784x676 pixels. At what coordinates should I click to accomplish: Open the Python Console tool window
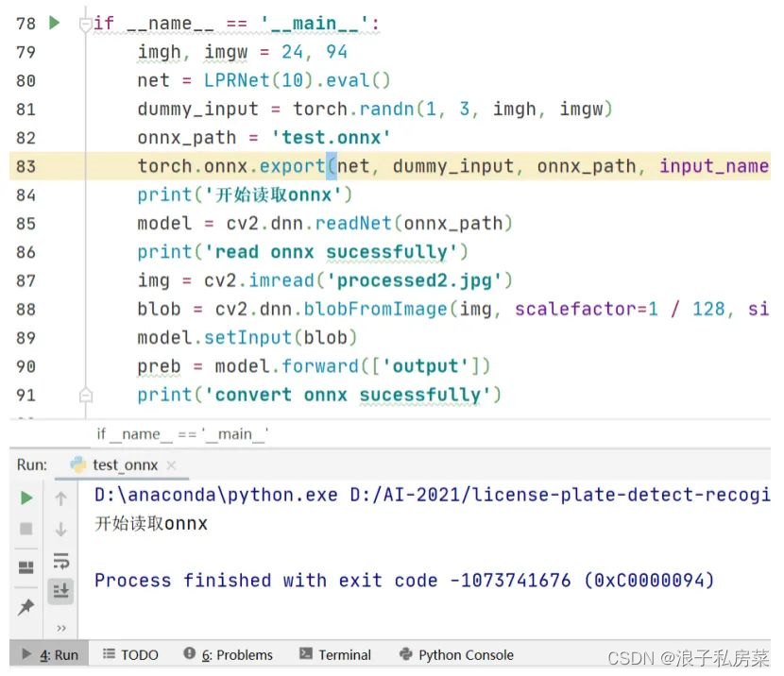point(456,654)
